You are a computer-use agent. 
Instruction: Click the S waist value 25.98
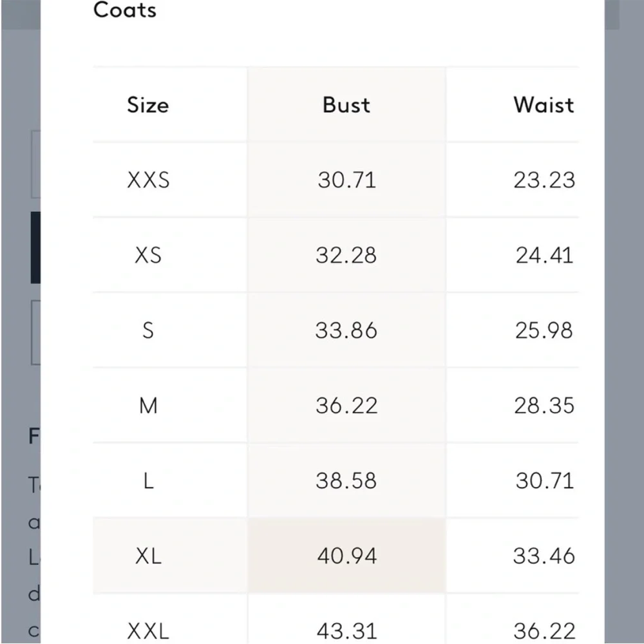tap(544, 330)
